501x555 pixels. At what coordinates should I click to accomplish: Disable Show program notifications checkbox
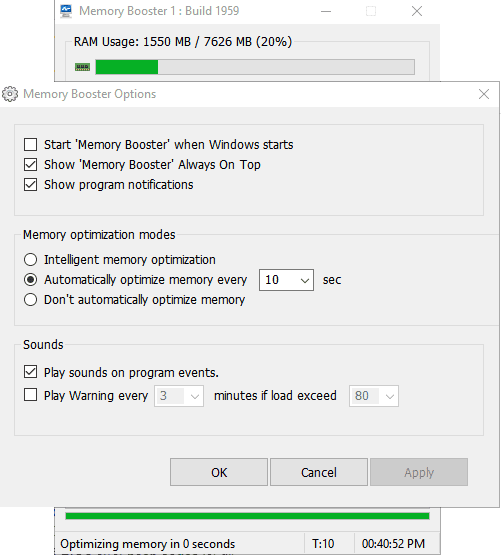pyautogui.click(x=30, y=184)
